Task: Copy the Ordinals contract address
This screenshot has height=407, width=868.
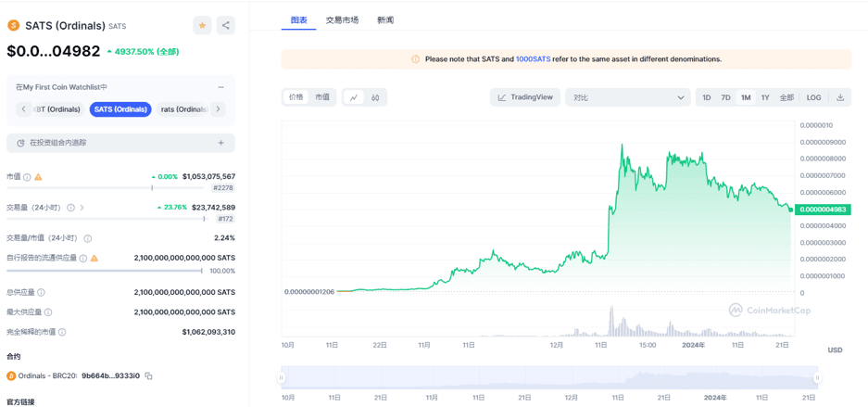Action: tap(148, 376)
